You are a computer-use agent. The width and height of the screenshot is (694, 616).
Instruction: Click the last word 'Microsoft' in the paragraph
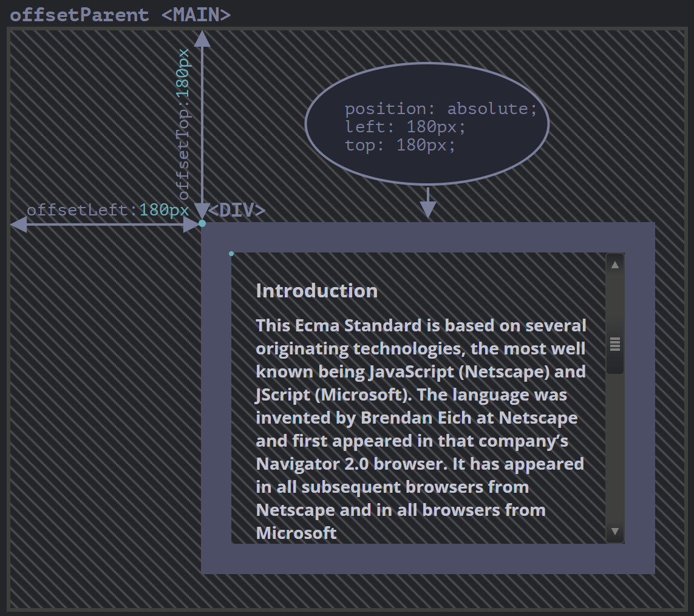point(296,533)
